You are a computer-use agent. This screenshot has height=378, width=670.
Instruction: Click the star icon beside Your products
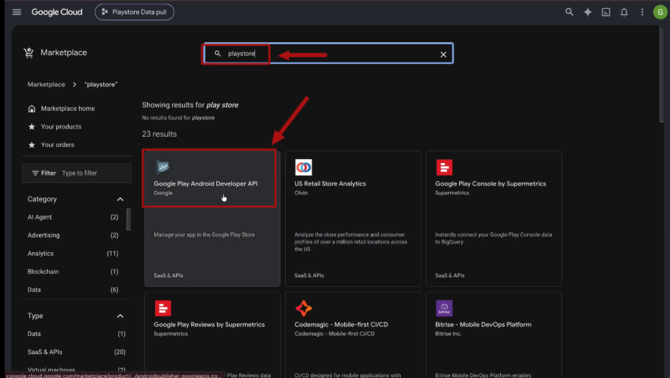click(32, 126)
